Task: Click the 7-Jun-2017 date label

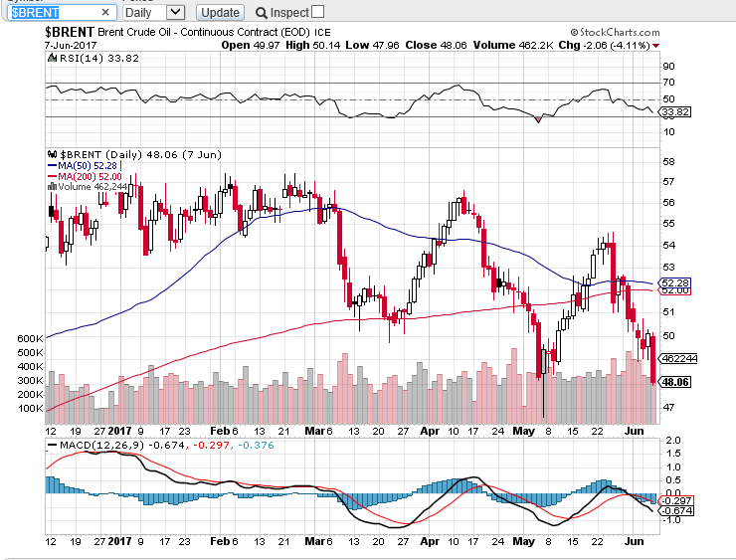Action: [x=71, y=46]
